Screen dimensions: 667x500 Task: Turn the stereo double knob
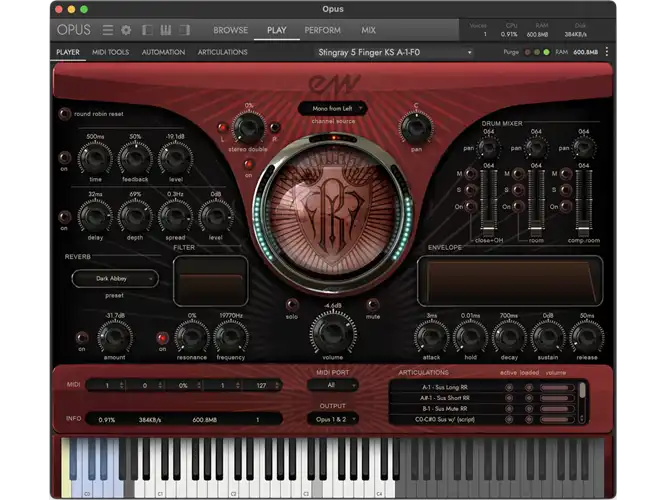pos(248,128)
